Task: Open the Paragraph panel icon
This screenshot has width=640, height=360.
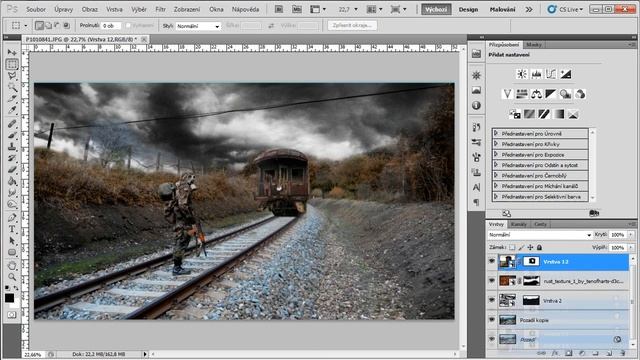Action: (x=476, y=202)
